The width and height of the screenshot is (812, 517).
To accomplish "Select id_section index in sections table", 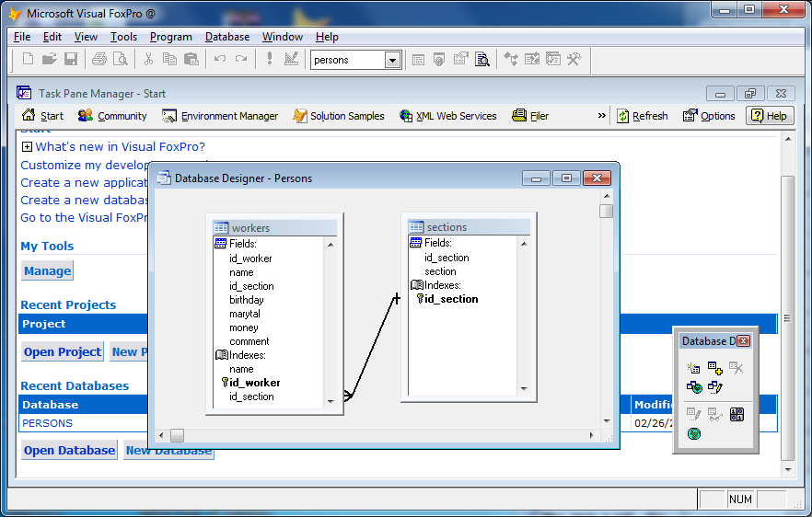I will click(451, 299).
